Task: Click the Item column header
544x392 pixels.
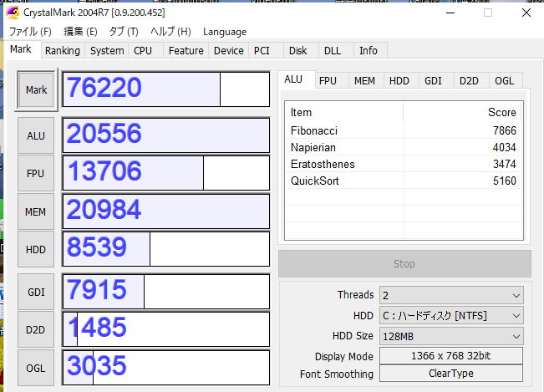Action: (344, 112)
